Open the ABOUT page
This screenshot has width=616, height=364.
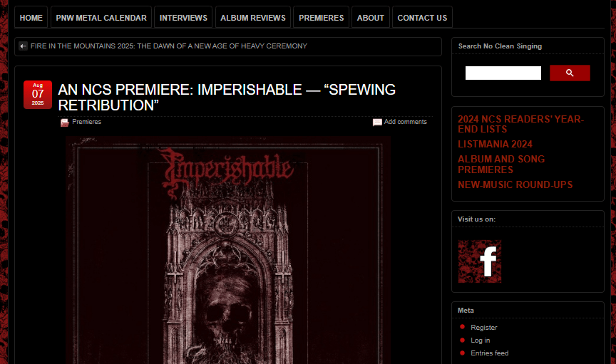pyautogui.click(x=371, y=18)
